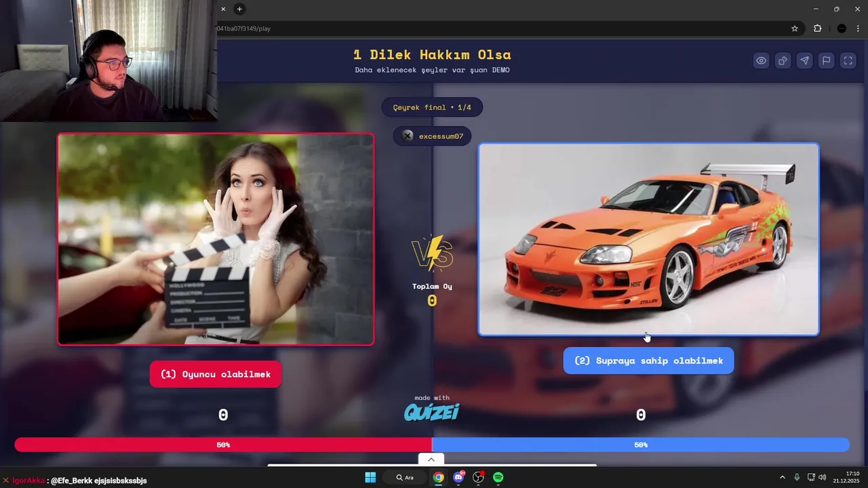Open the browser extensions puzzle icon

817,28
